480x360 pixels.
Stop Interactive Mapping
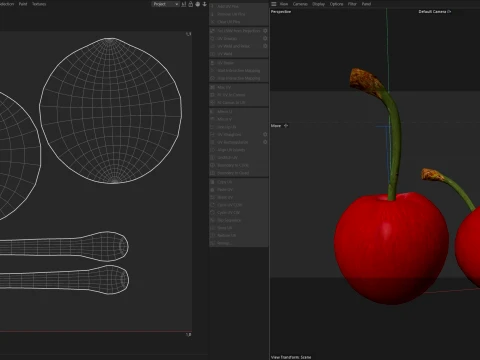pos(239,78)
